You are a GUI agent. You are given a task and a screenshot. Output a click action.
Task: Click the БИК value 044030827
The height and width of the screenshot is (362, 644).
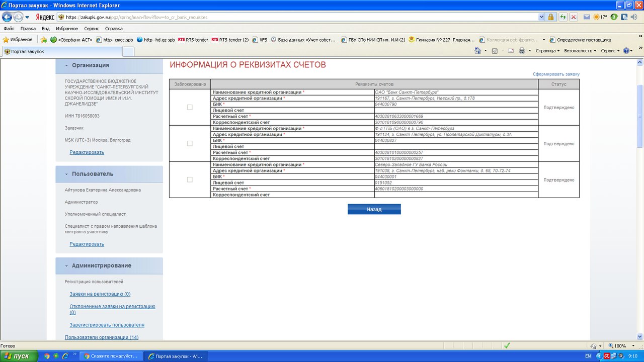[x=386, y=141]
